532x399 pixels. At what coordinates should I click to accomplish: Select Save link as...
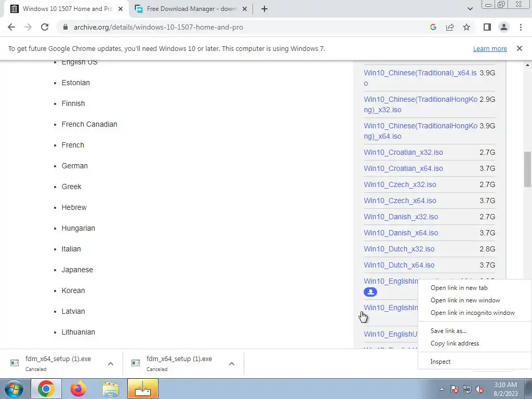point(448,331)
